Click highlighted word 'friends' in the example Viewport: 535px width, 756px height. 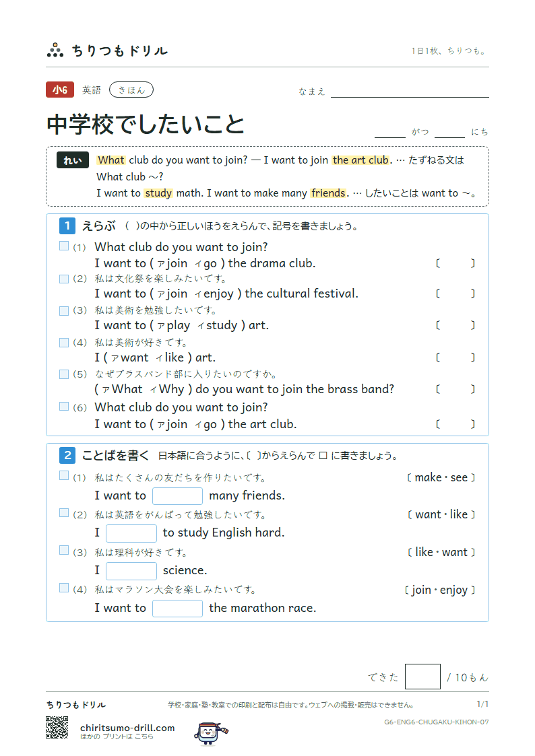tap(328, 193)
